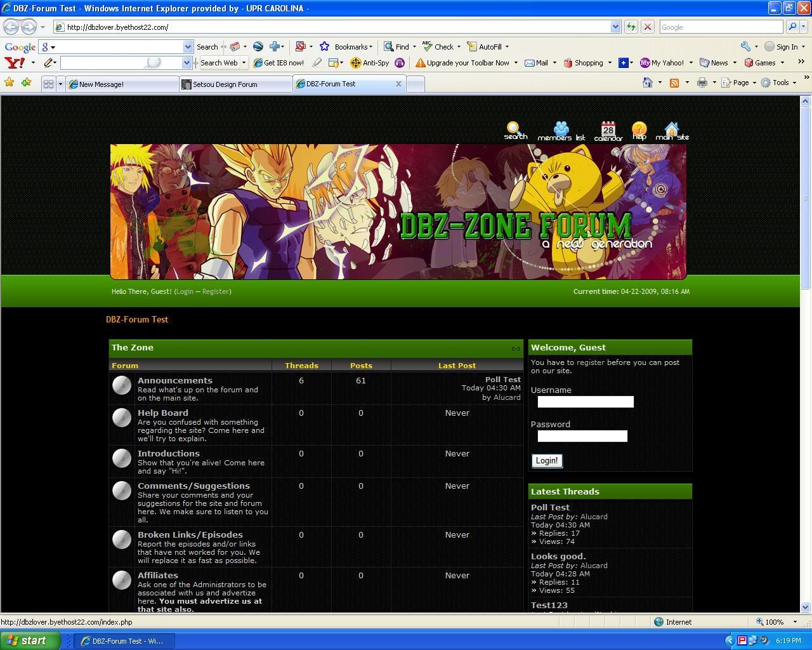The image size is (812, 650).
Task: Switch to Setsou Design Forum tab
Action: coord(235,84)
